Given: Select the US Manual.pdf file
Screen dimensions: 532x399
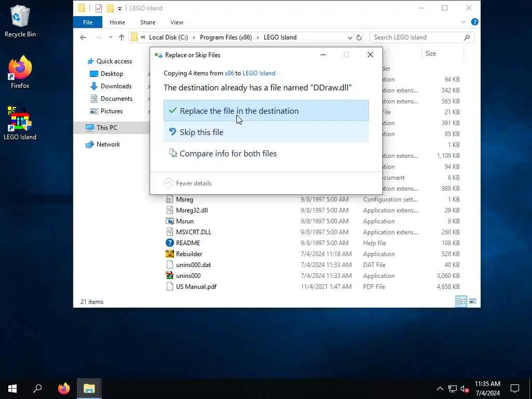Looking at the screenshot, I should tap(196, 287).
